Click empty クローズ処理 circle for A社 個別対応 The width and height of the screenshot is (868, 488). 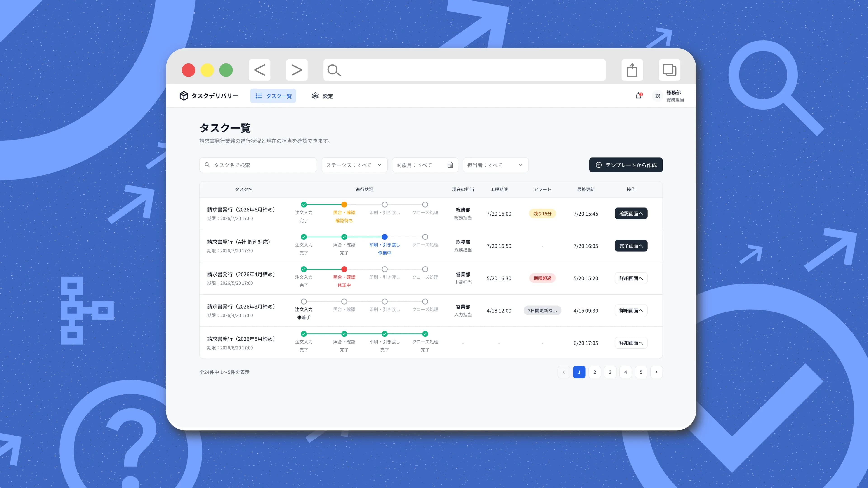425,237
